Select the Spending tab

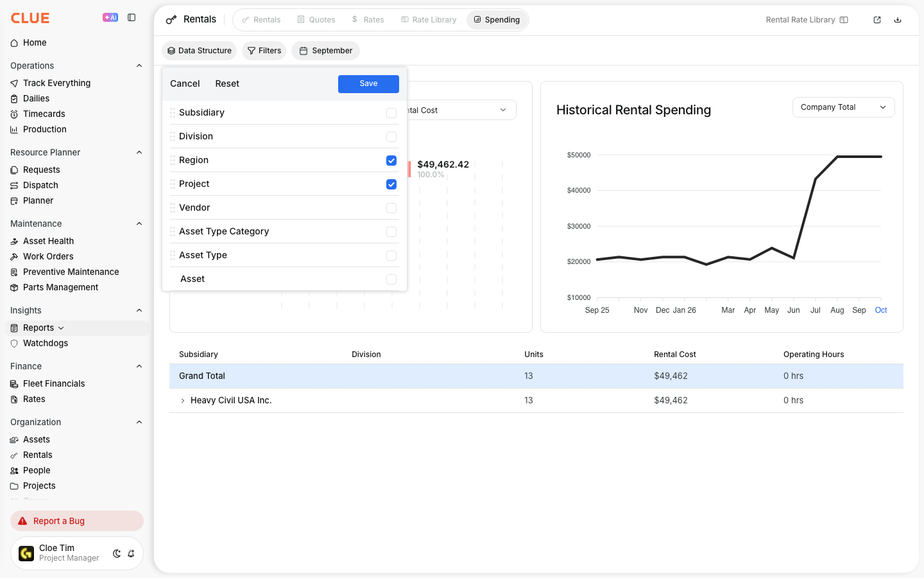[497, 20]
